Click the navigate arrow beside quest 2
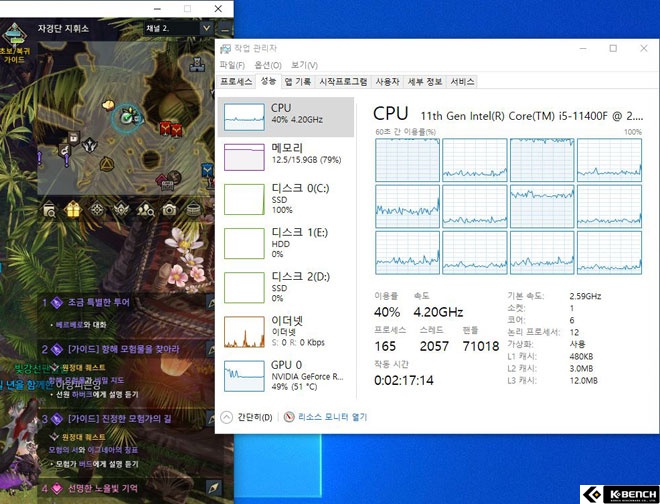Screen dimensions: 660x504 click(211, 349)
